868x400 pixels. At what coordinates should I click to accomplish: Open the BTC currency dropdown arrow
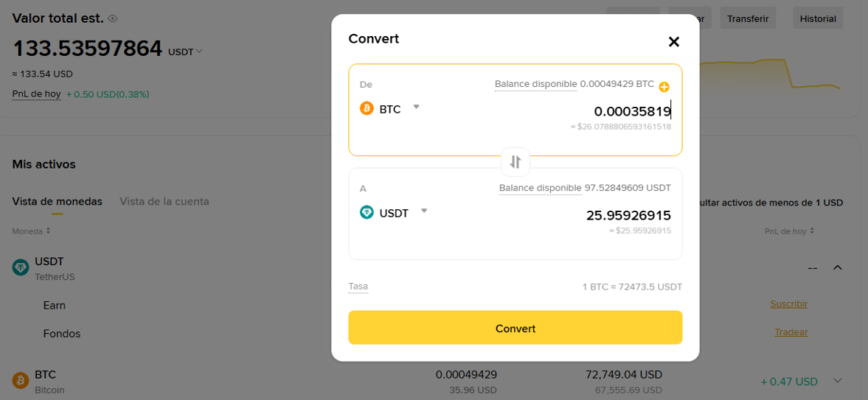[416, 108]
